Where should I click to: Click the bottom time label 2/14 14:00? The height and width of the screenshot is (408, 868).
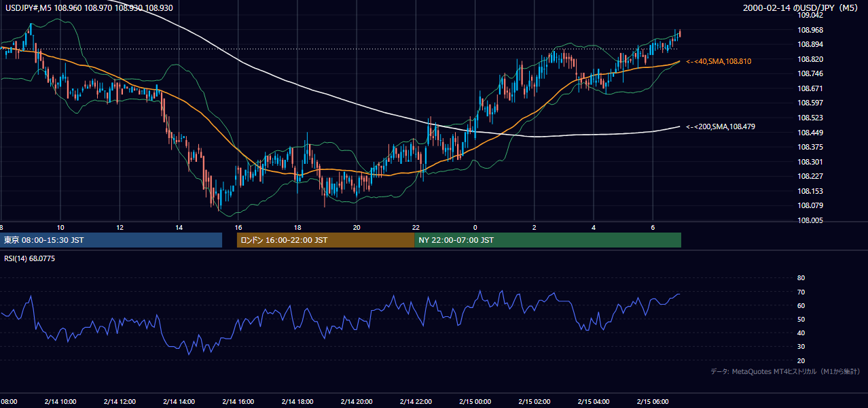pyautogui.click(x=179, y=401)
